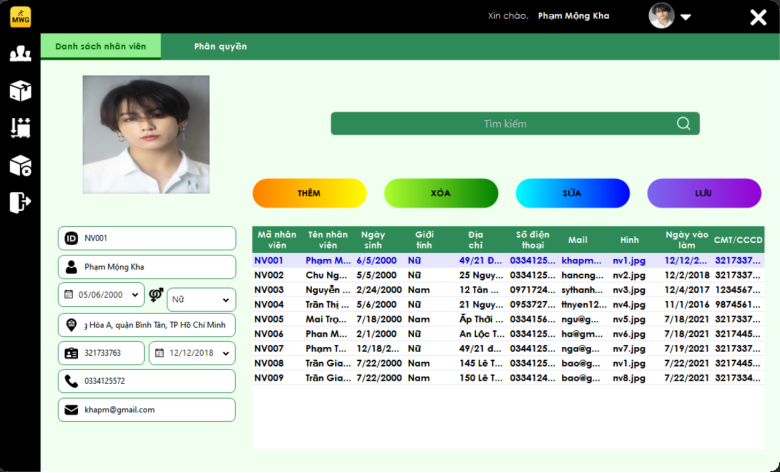Screen dimensions: 780x473
Task: Click the user avatar in the top bar
Action: [x=662, y=15]
